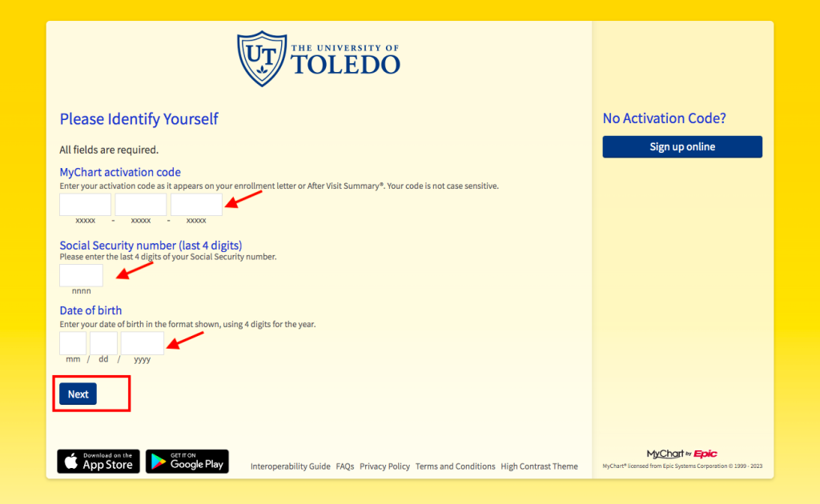Select the Social Security last 4 digits field
This screenshot has height=504, width=820.
81,275
